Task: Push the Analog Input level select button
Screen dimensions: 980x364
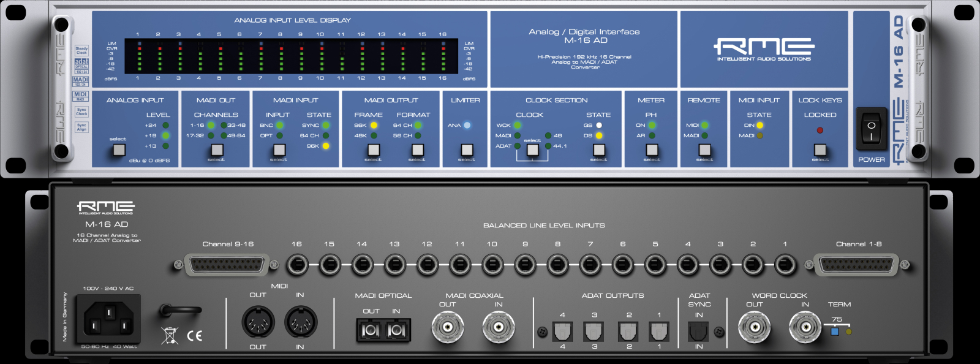Action: click(119, 149)
